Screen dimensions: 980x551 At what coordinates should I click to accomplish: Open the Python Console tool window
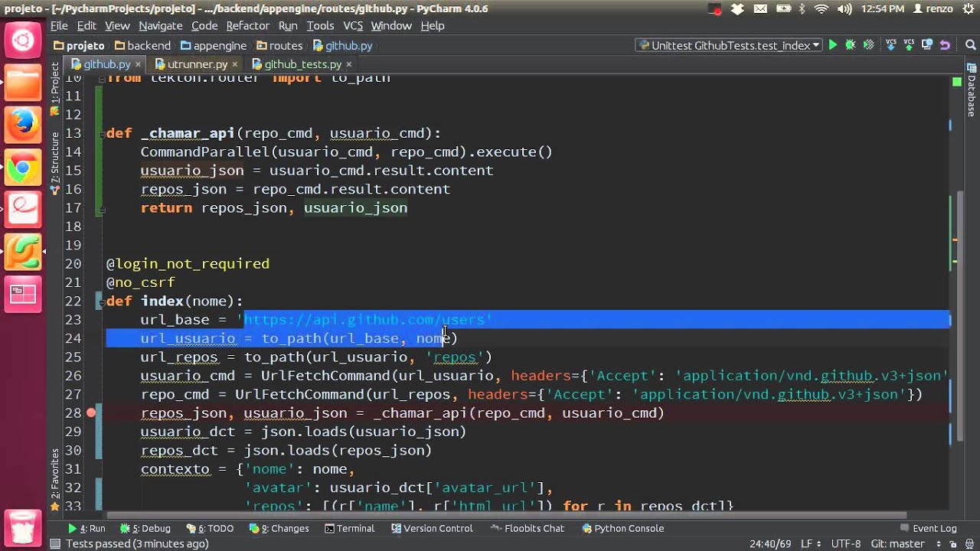622,529
